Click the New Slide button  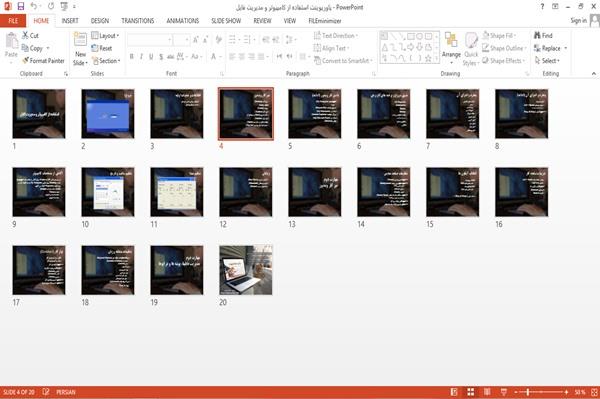point(80,49)
